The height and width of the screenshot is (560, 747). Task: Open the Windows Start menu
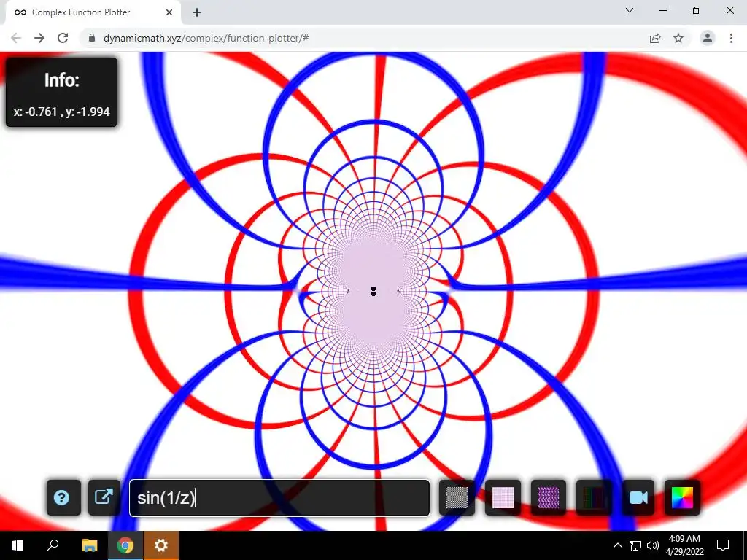click(x=18, y=545)
